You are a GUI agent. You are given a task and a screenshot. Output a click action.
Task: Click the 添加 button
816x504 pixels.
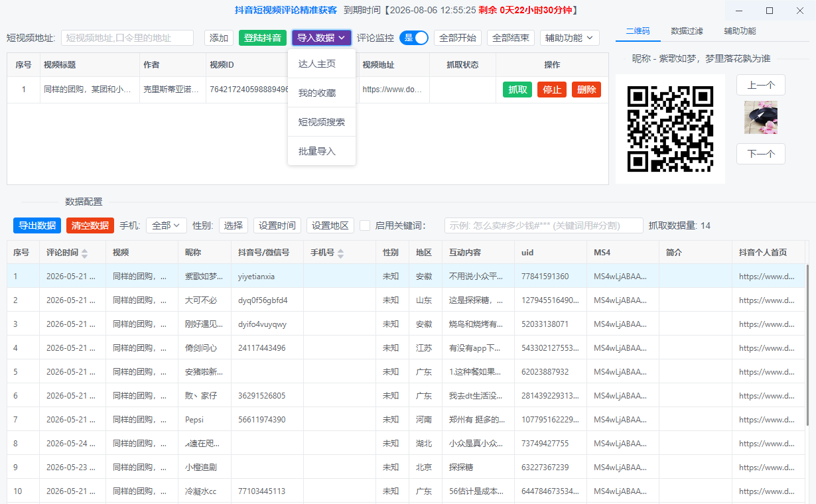(219, 38)
